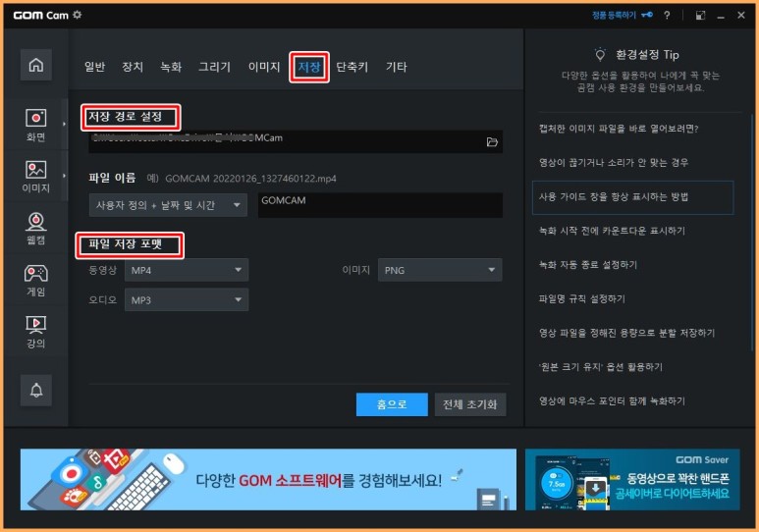This screenshot has height=532, width=759.
Task: Select the 게임 game recording icon
Action: click(x=35, y=281)
